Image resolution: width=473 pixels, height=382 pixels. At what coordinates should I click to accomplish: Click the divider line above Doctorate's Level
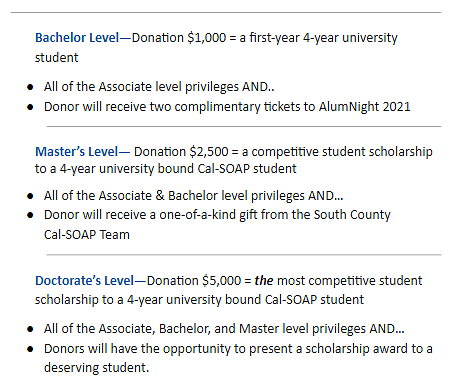click(x=244, y=255)
